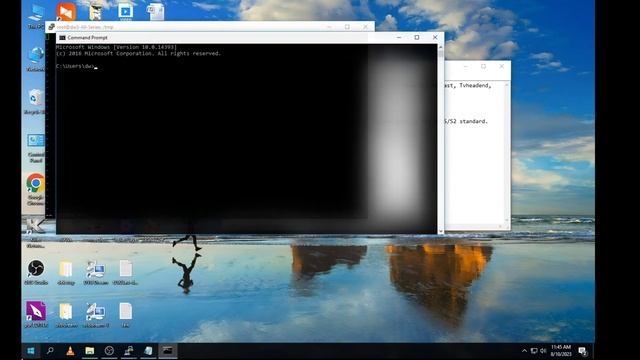Maximize the Command Prompt window
The height and width of the screenshot is (360, 640).
(x=417, y=38)
